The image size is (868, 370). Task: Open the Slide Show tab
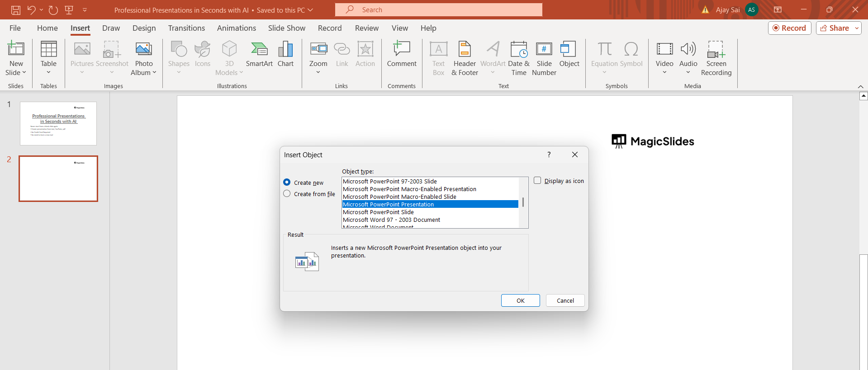tap(287, 28)
